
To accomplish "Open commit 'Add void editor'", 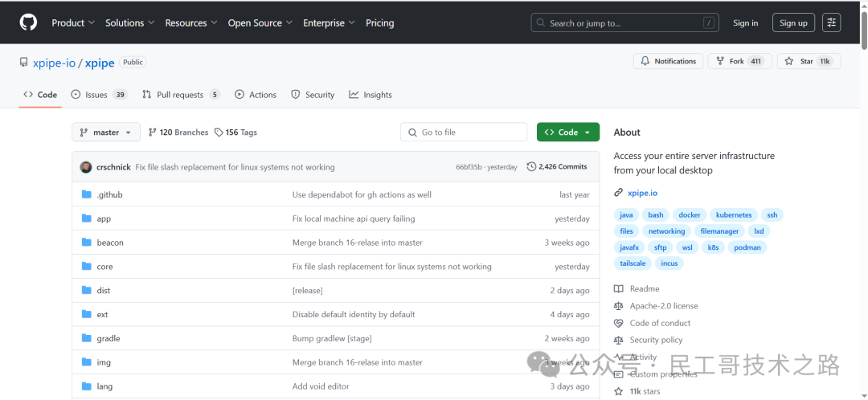I will [x=321, y=386].
